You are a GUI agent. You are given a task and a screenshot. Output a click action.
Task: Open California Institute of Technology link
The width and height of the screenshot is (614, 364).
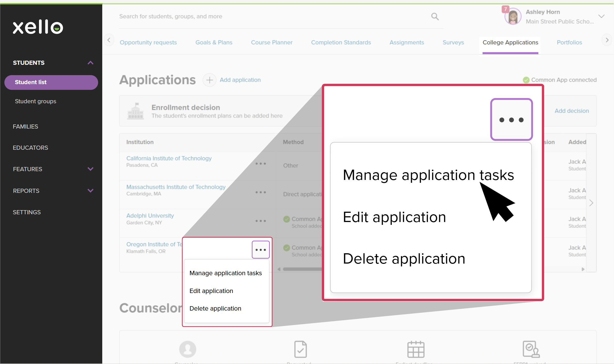click(169, 158)
